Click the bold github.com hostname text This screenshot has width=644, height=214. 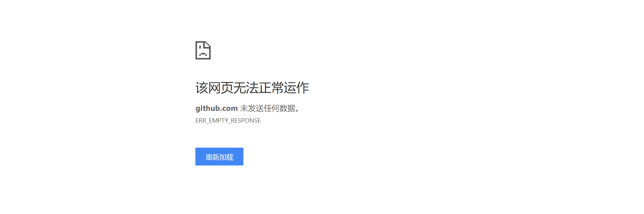click(217, 108)
